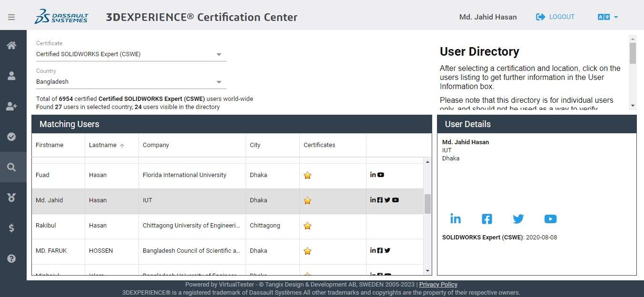This screenshot has width=644, height=297.
Task: Click the certification medal icon in the sidebar
Action: pyautogui.click(x=11, y=198)
